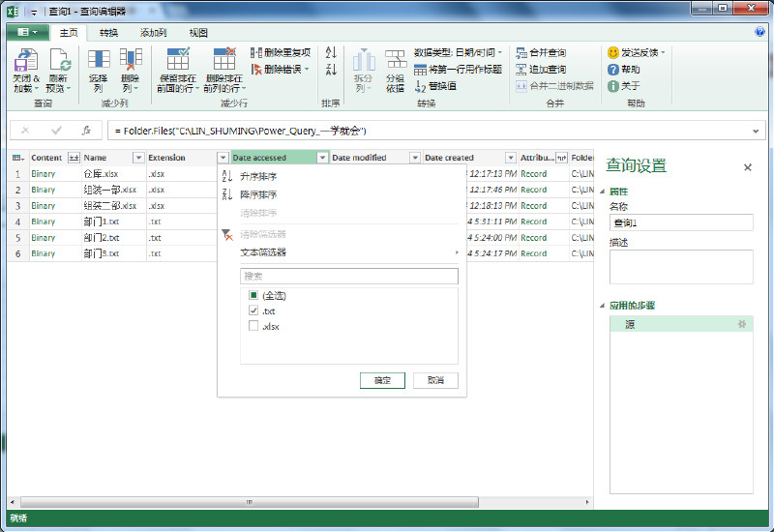Open About (关于) in ribbon

pos(623,86)
